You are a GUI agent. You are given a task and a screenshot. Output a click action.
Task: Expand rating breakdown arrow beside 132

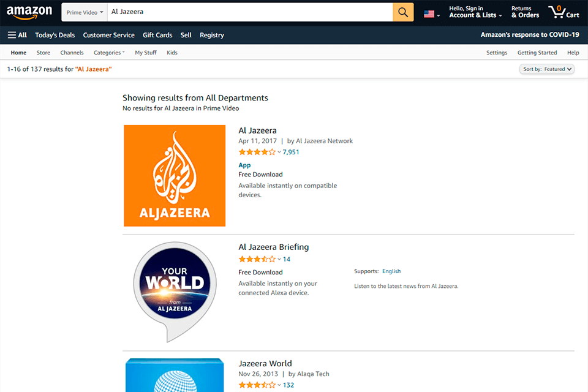pos(279,385)
